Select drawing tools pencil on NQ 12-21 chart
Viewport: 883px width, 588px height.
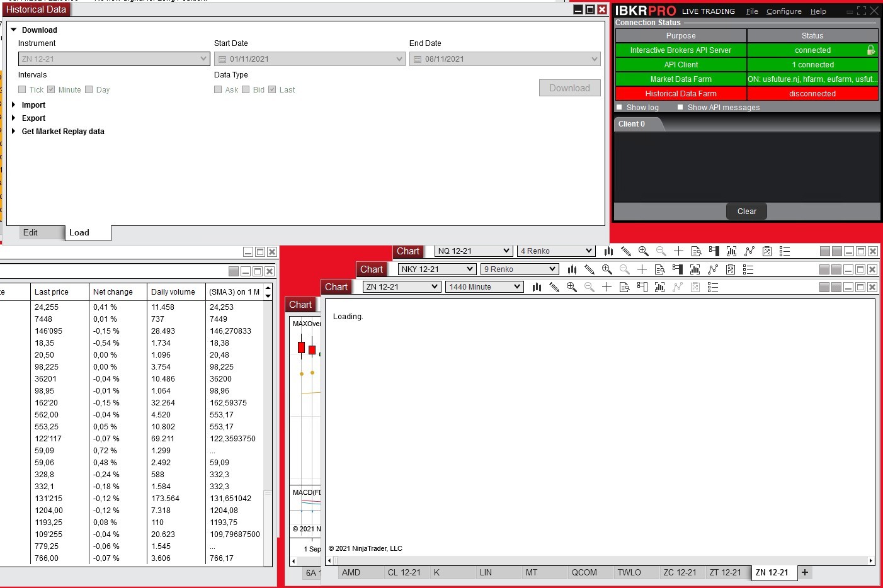click(x=626, y=251)
